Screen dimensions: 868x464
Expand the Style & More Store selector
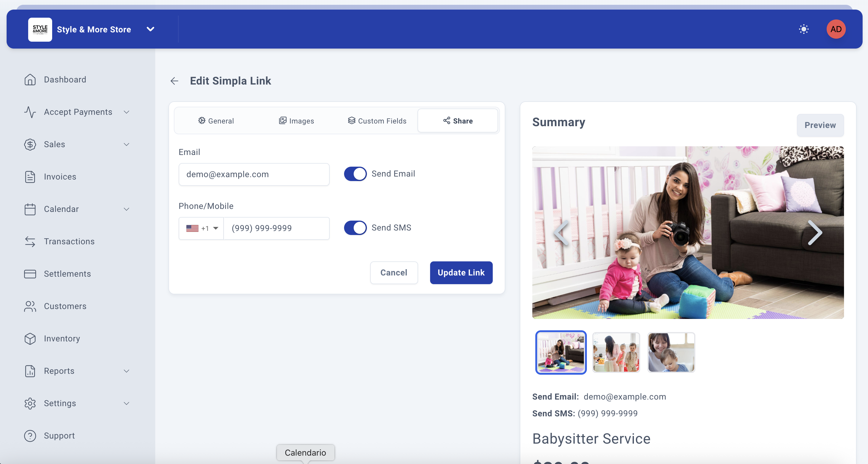(150, 29)
